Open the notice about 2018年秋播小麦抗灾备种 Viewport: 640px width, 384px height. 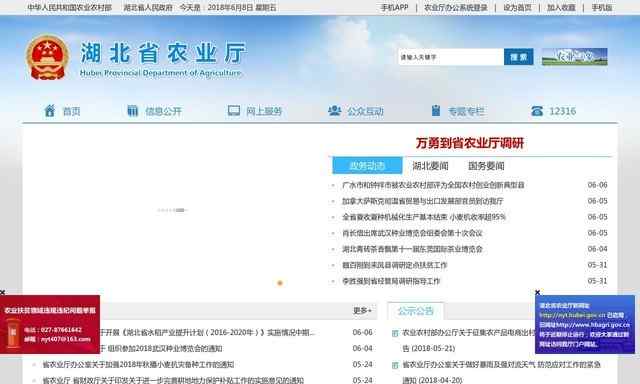tap(138, 364)
